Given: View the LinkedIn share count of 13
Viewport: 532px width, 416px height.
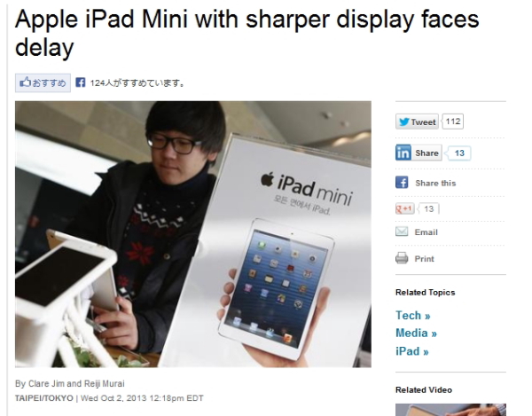Looking at the screenshot, I should pos(458,153).
